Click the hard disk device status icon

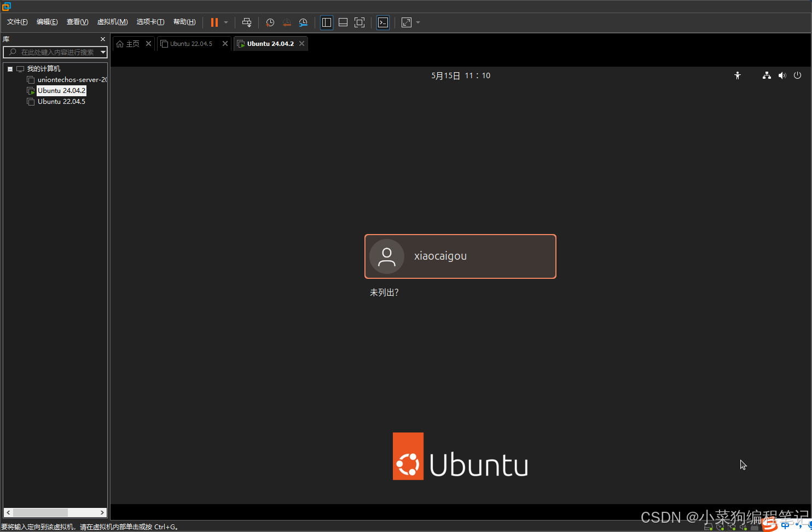coord(708,527)
